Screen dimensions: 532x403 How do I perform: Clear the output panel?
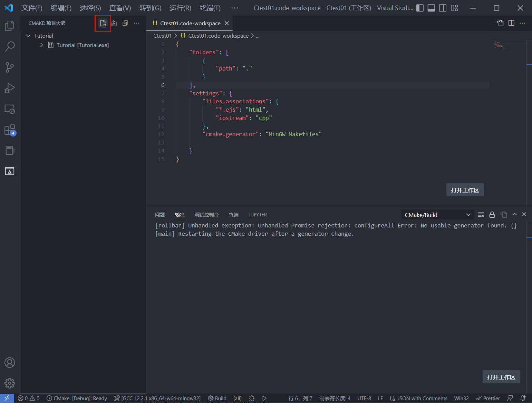point(481,214)
